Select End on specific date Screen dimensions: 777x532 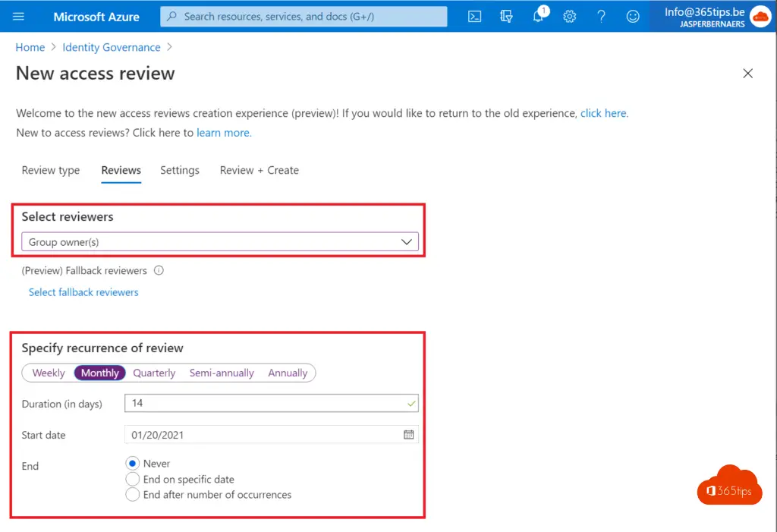[x=132, y=479]
